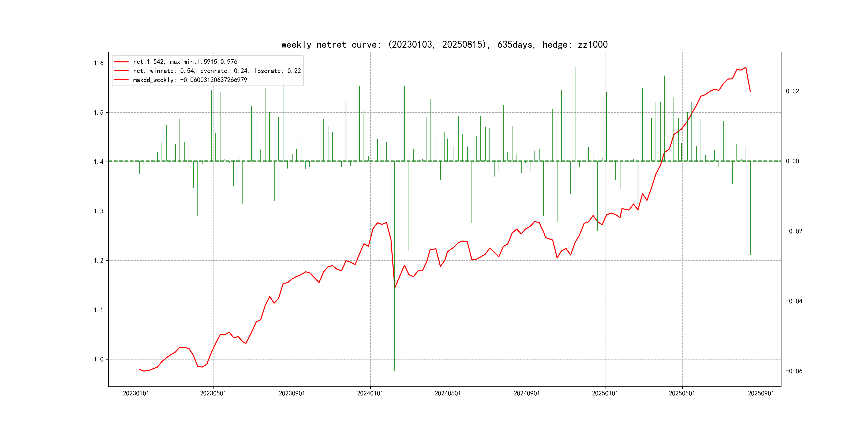This screenshot has height=434, width=868.
Task: Click the 20230901 x-axis date label
Action: 292,393
